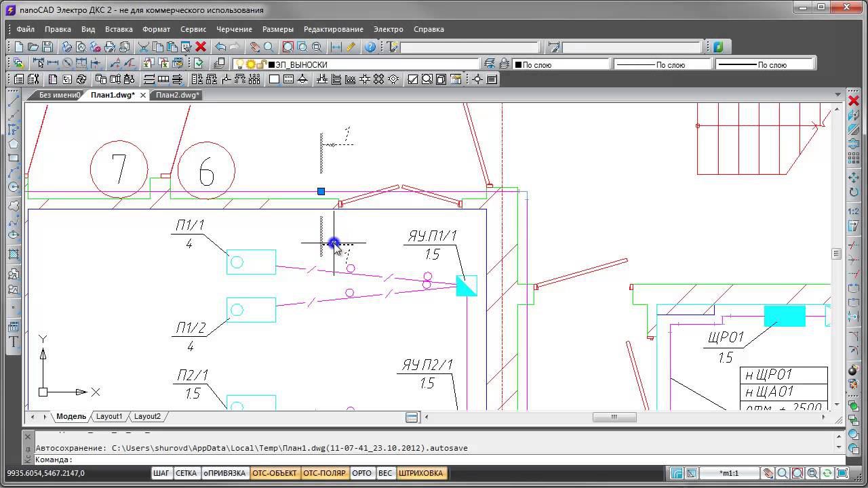Click the Help question mark icon

[x=370, y=47]
